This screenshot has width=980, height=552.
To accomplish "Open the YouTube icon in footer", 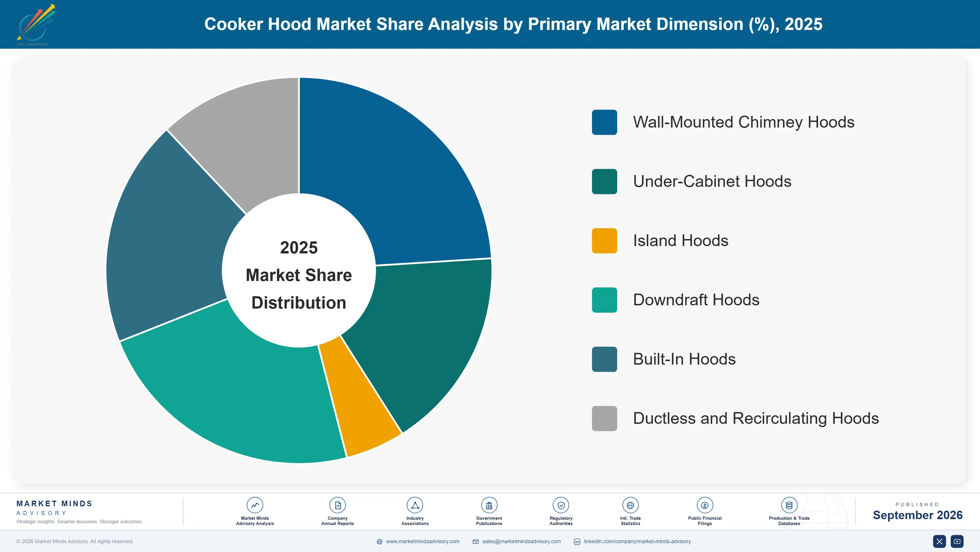I will [957, 541].
